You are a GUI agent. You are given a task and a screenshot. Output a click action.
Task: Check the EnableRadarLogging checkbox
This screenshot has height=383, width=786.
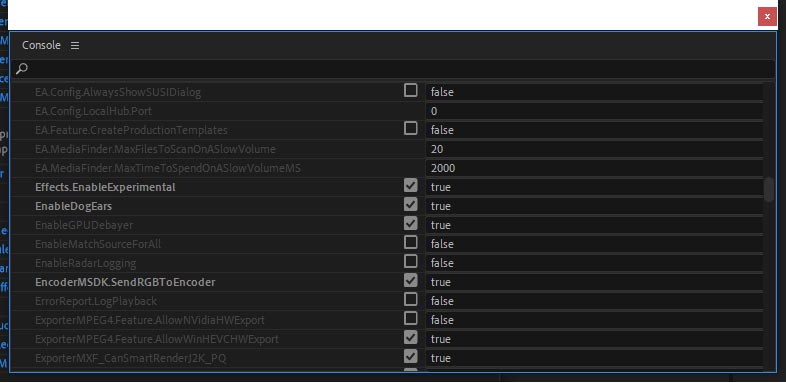coord(411,262)
